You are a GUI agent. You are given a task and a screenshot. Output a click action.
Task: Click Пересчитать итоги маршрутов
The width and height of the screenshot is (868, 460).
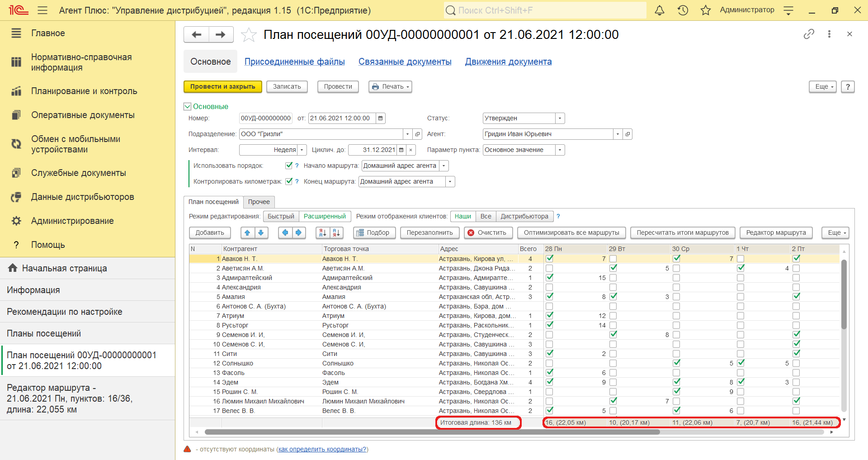click(683, 232)
